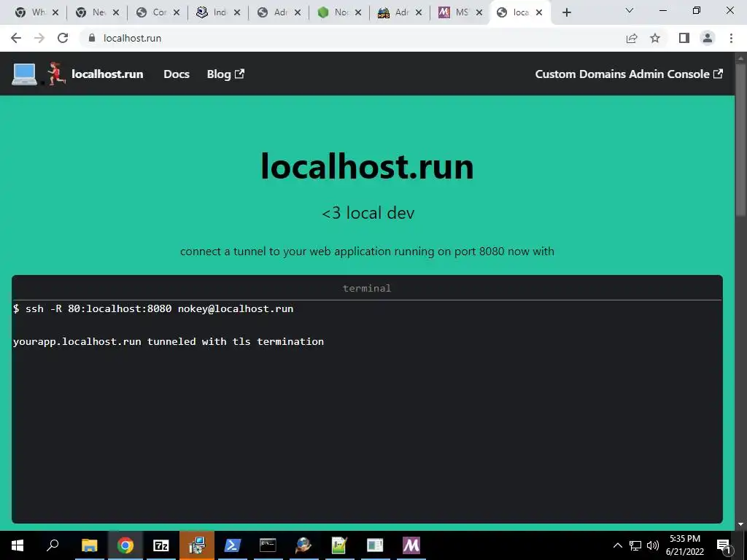Open the Chrome profile avatar

click(708, 38)
